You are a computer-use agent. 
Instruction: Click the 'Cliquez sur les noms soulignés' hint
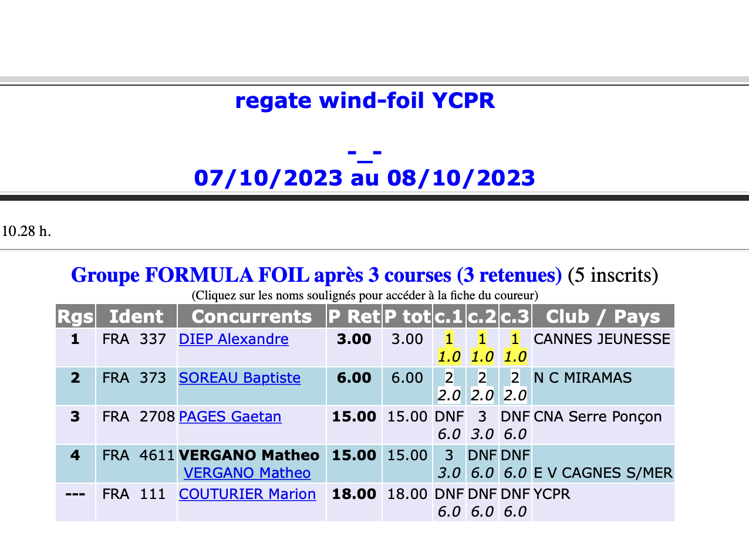[x=365, y=295]
